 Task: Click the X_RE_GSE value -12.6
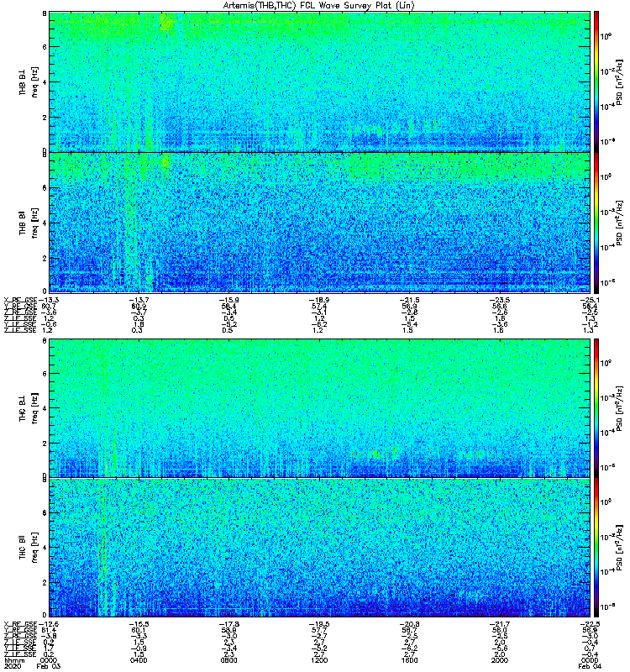tap(49, 624)
